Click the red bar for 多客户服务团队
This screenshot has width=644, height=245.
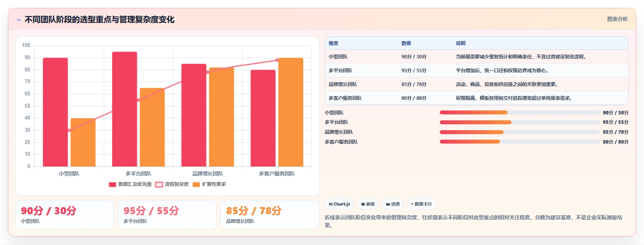(x=263, y=118)
